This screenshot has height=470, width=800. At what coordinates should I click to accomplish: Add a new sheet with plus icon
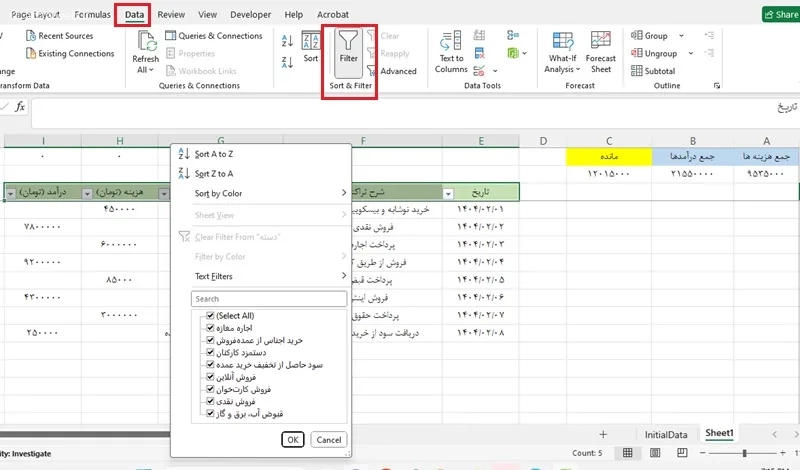pyautogui.click(x=603, y=434)
